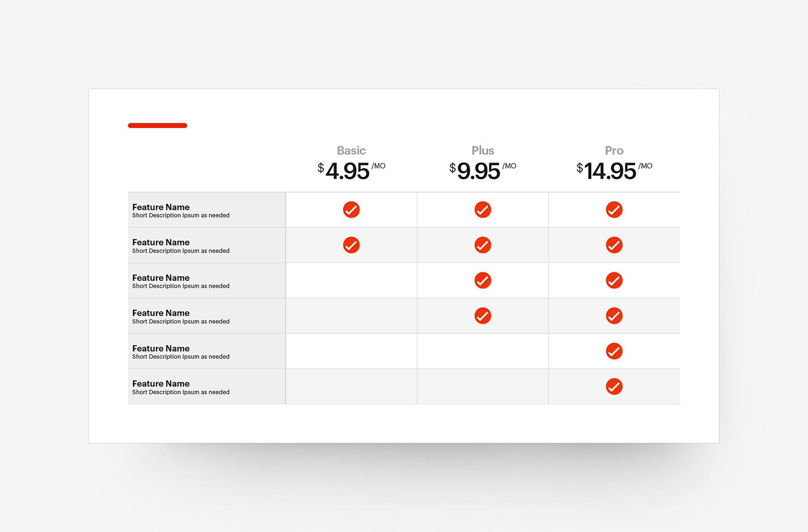Click Short Description text in the third row

click(181, 286)
